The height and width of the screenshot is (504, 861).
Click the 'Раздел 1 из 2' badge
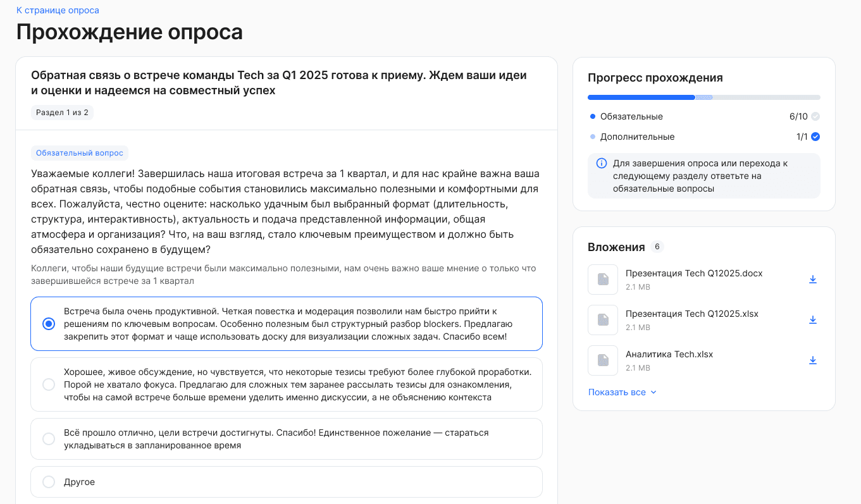coord(61,112)
